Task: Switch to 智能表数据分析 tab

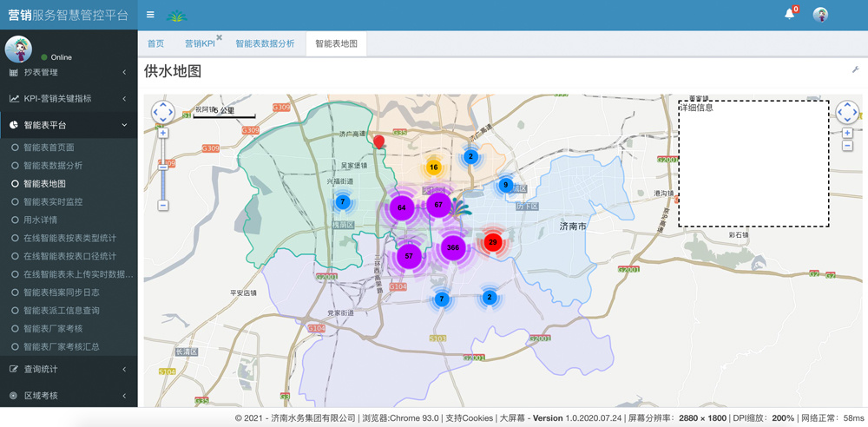Action: tap(265, 43)
